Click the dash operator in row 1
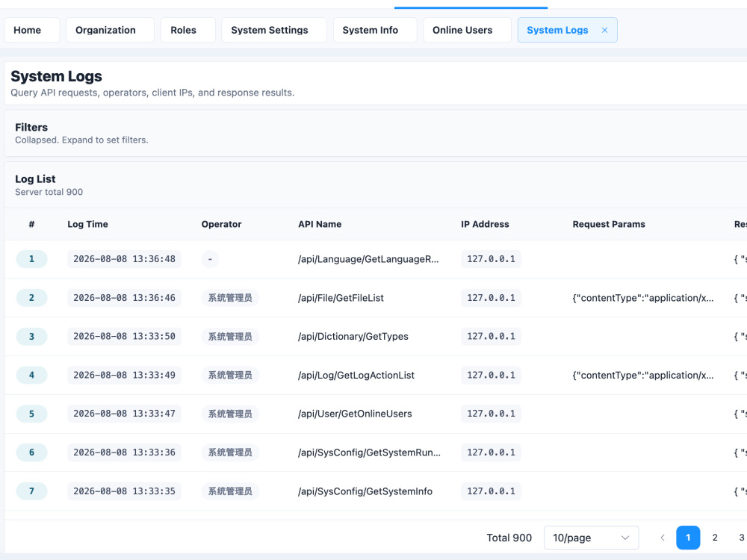The width and height of the screenshot is (747, 560). tap(210, 259)
